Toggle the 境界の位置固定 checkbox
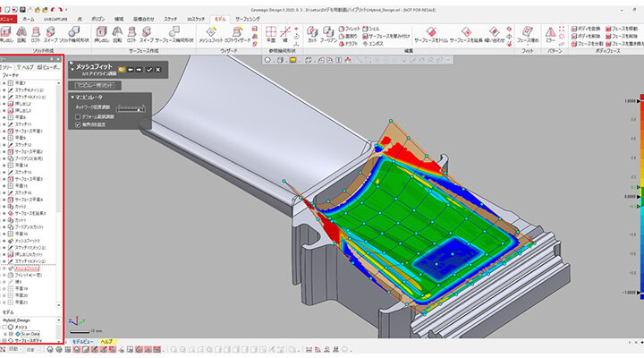Viewport: 644px width, 358px height. [79, 124]
